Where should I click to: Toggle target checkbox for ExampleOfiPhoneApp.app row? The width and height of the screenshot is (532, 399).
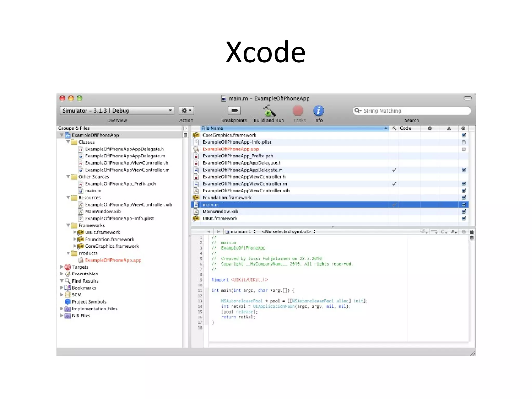pos(464,149)
